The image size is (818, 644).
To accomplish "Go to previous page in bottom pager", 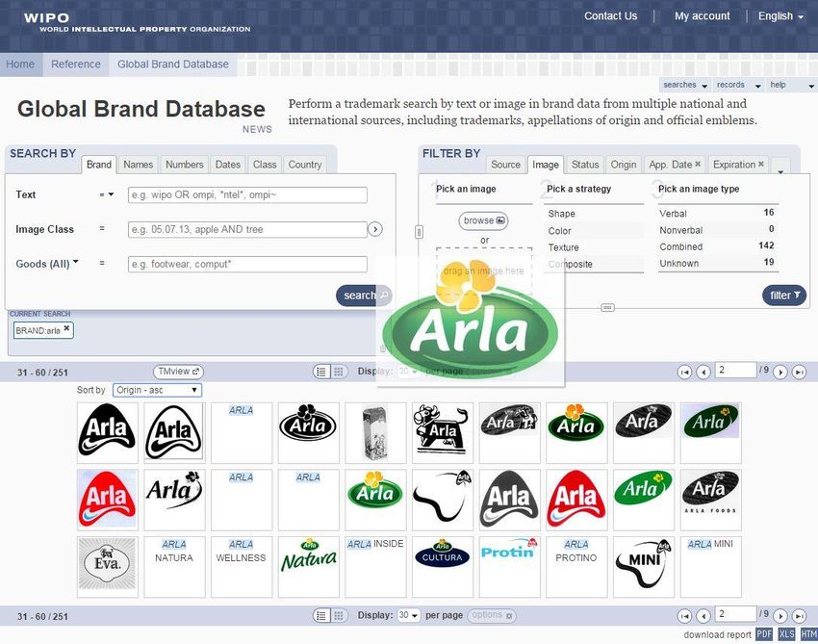I will point(703,616).
